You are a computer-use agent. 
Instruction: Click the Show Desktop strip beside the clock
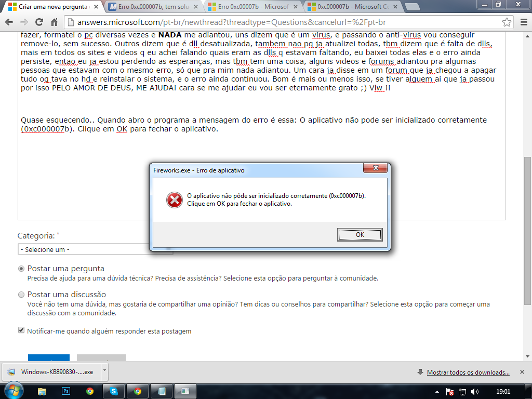(x=529, y=392)
